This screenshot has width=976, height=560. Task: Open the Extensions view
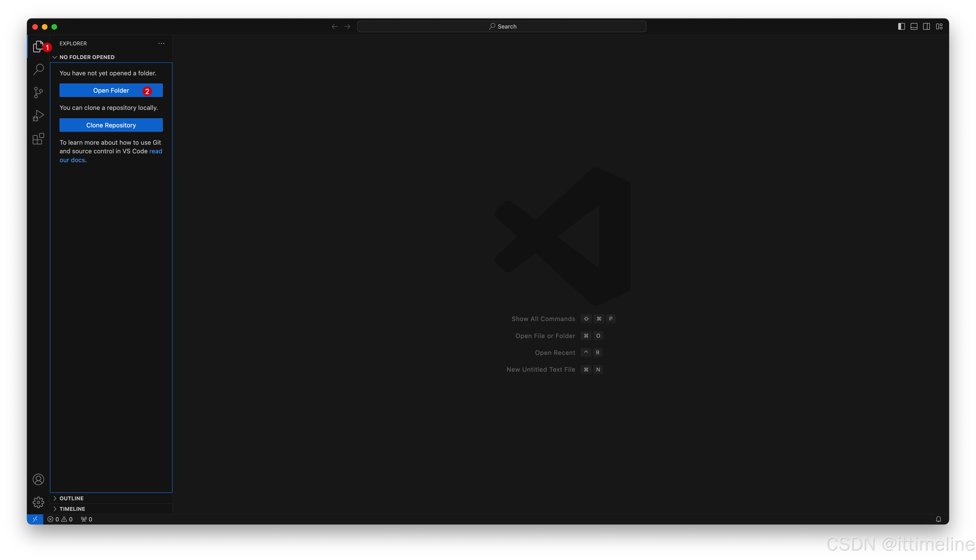tap(38, 139)
